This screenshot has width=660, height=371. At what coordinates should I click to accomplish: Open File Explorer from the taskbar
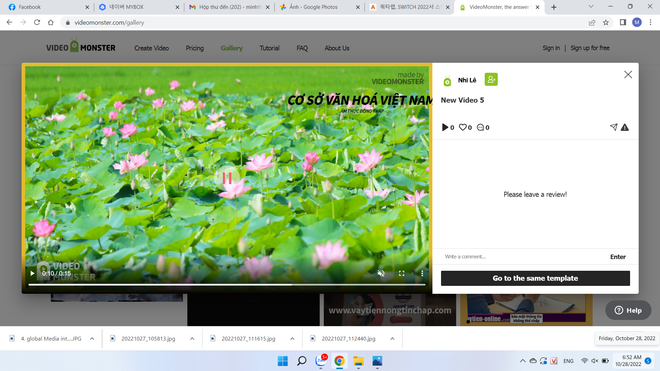pos(358,361)
